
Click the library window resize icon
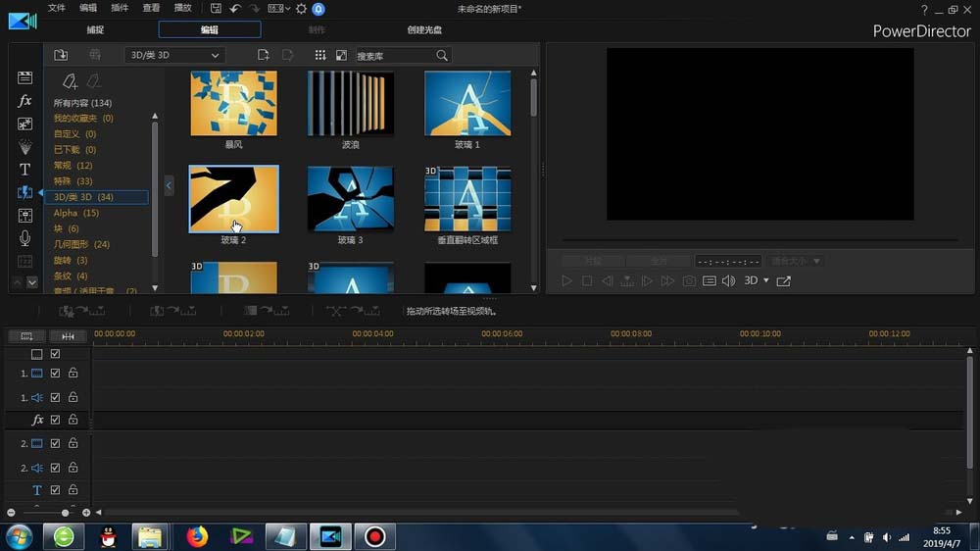[341, 55]
